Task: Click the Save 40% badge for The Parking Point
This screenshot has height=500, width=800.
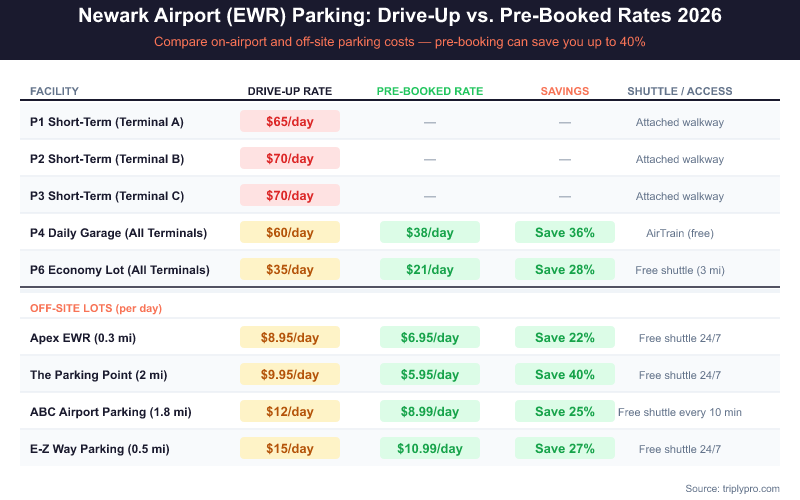Action: coord(565,374)
